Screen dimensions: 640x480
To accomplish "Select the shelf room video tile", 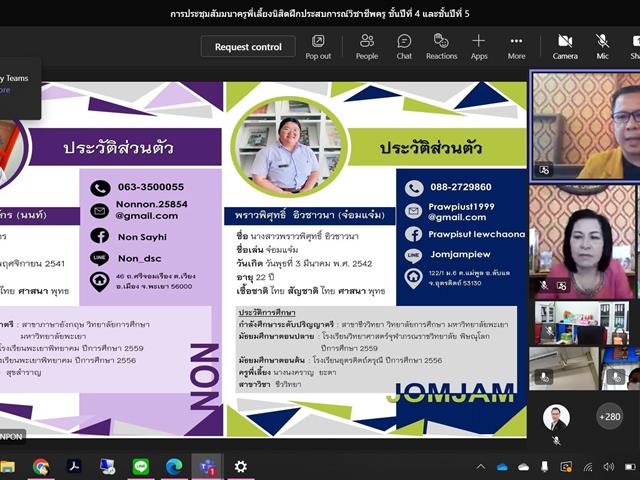I will [582, 323].
